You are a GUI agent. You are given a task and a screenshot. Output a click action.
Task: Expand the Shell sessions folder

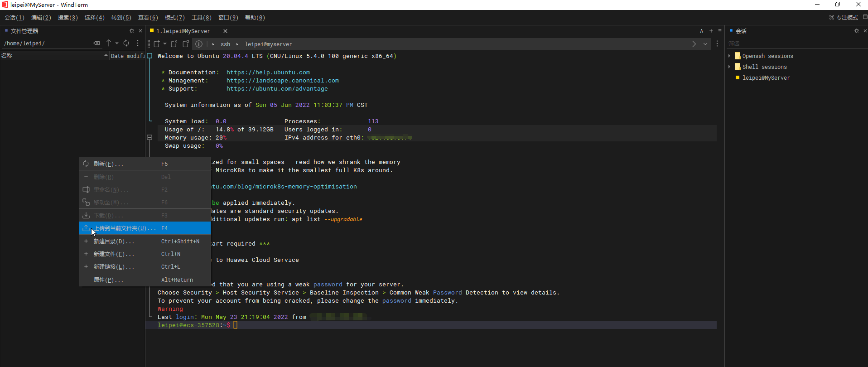729,67
